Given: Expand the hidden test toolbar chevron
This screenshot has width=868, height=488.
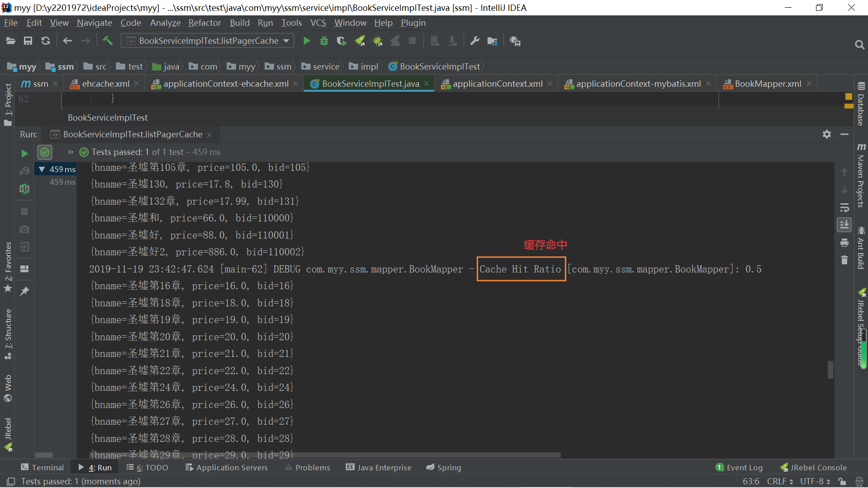Looking at the screenshot, I should 71,152.
